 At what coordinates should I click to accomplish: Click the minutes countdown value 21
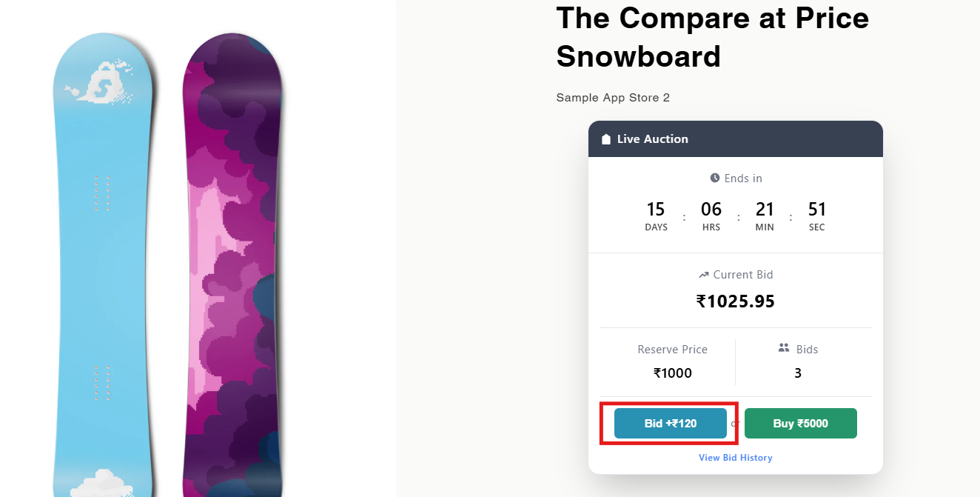tap(765, 210)
